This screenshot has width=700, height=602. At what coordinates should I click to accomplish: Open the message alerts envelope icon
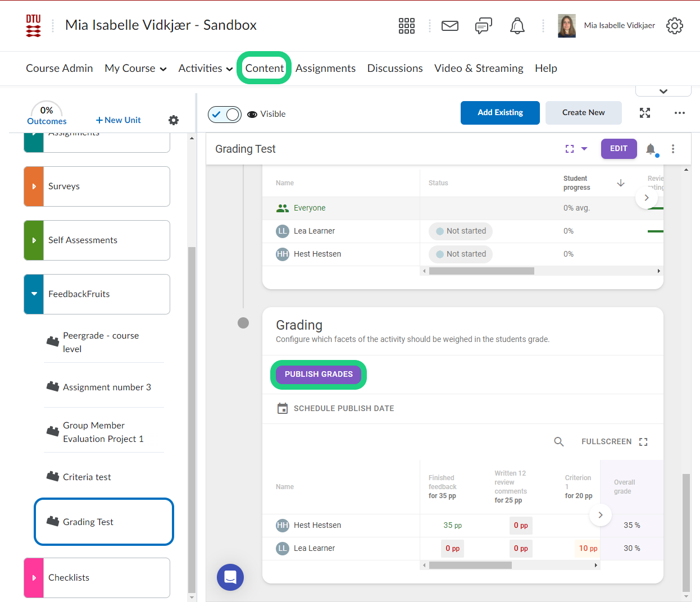click(x=449, y=26)
